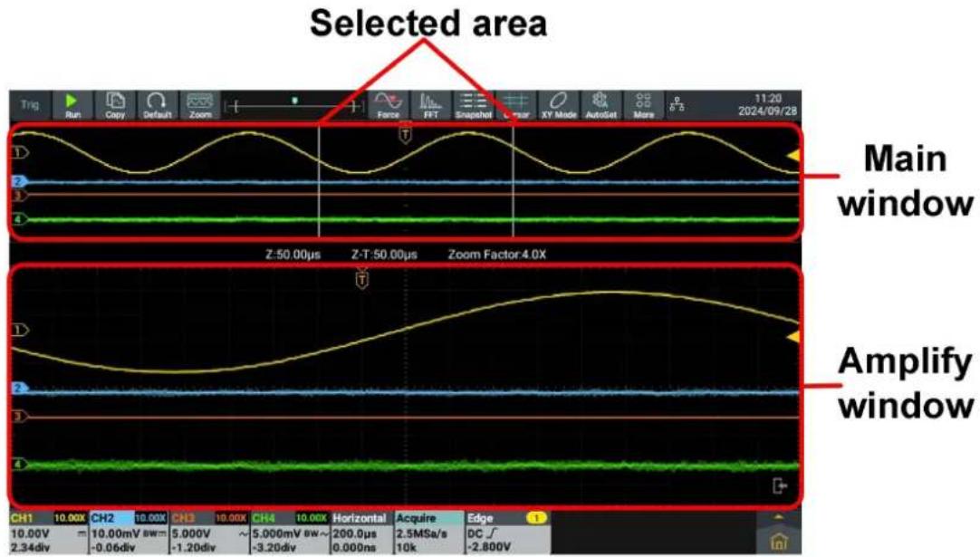Click the yellow trigger level arrow in the amplify window
This screenshot has height=557, width=980.
click(793, 338)
